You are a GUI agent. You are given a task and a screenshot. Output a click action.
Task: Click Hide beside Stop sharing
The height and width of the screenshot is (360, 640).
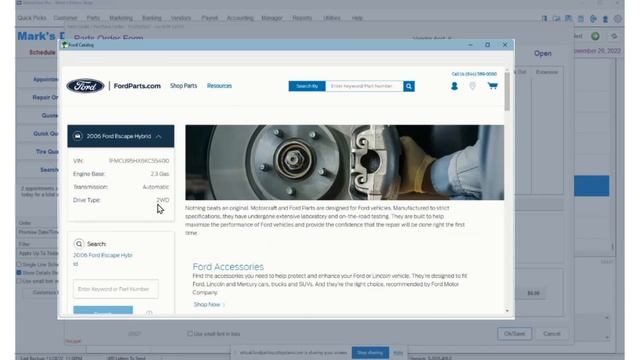[x=398, y=353]
